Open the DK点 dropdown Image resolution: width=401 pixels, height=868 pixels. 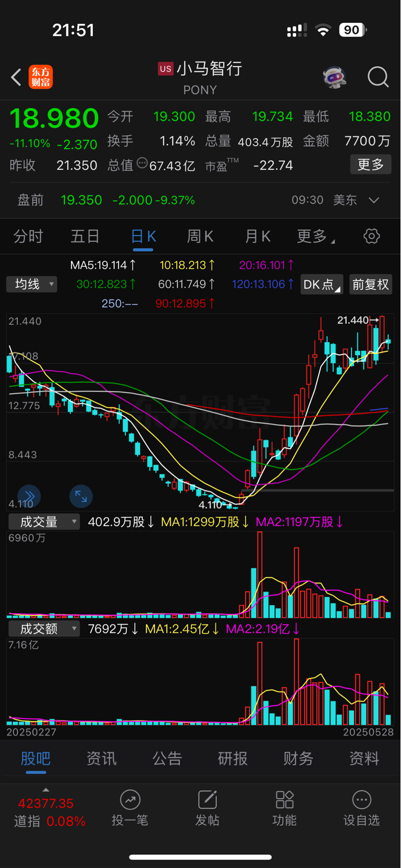point(322,284)
